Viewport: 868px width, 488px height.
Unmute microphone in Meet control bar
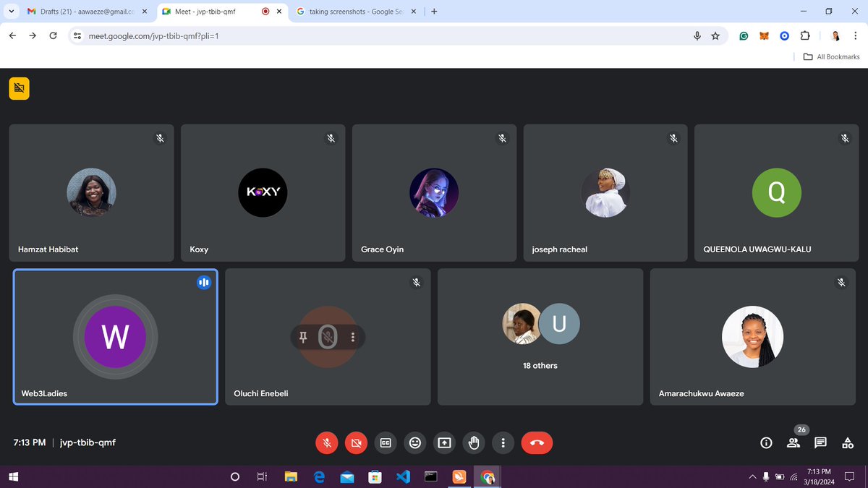(x=327, y=442)
